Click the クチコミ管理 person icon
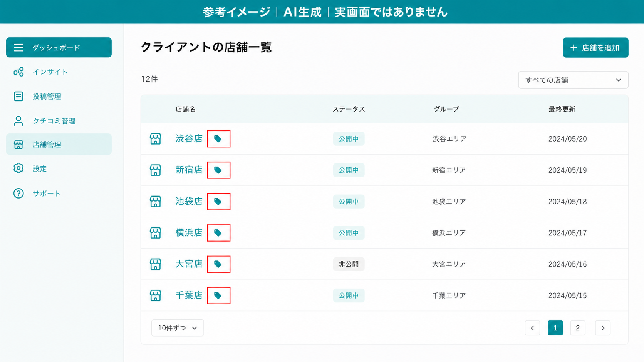 coord(18,121)
